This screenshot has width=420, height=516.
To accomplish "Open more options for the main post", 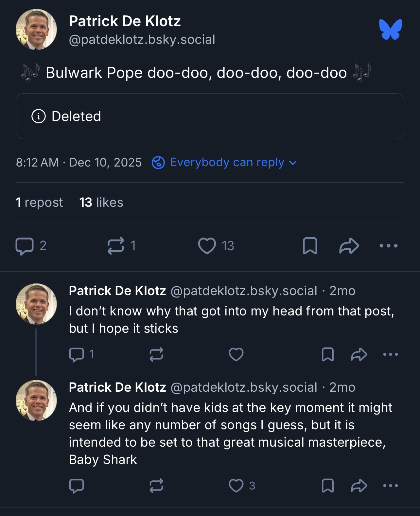I will (x=389, y=246).
